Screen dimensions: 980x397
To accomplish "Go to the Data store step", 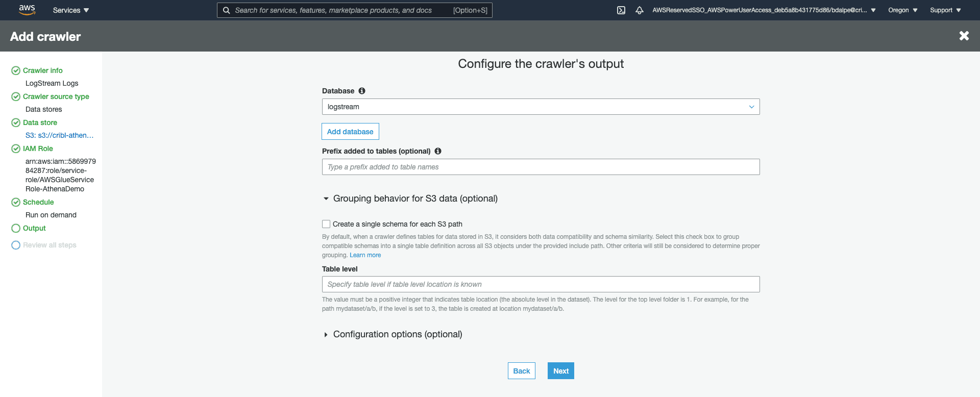I will pos(40,122).
